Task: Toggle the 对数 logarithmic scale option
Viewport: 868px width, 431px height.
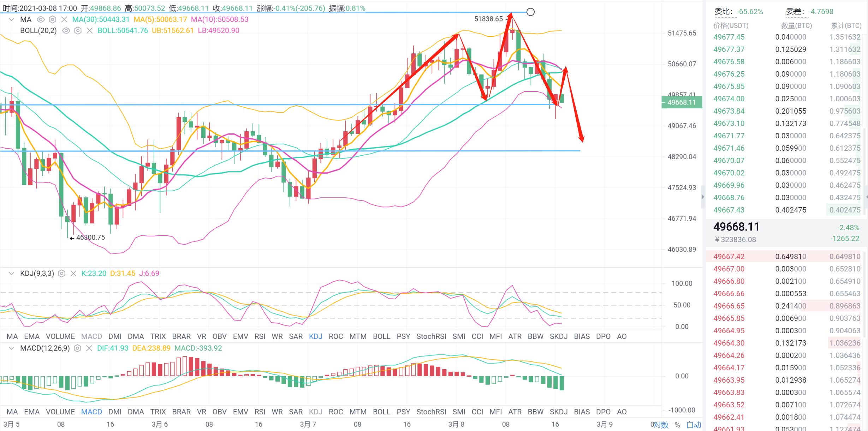Action: click(661, 425)
